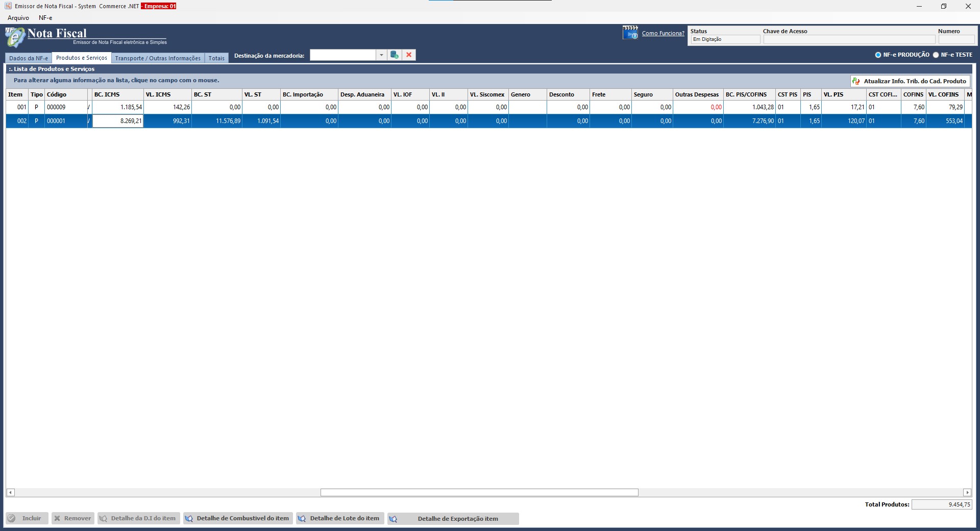Open the NF-e menu

coord(45,18)
